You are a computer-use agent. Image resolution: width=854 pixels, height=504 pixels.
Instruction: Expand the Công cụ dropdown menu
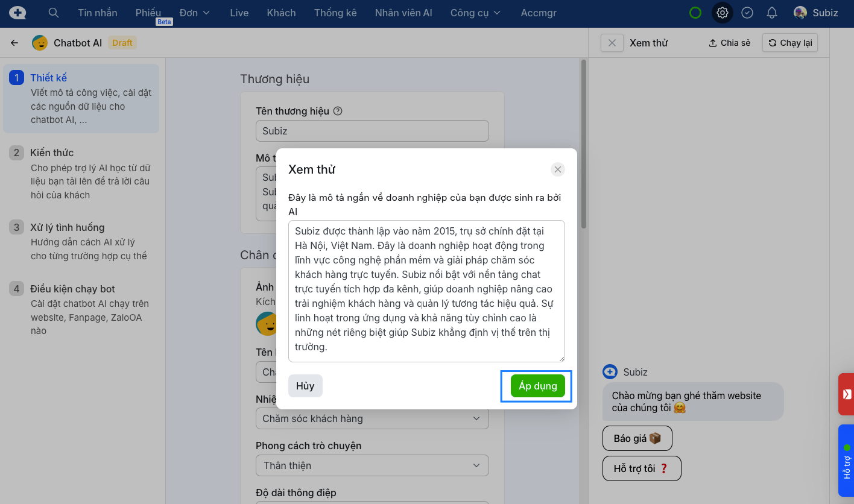point(475,13)
